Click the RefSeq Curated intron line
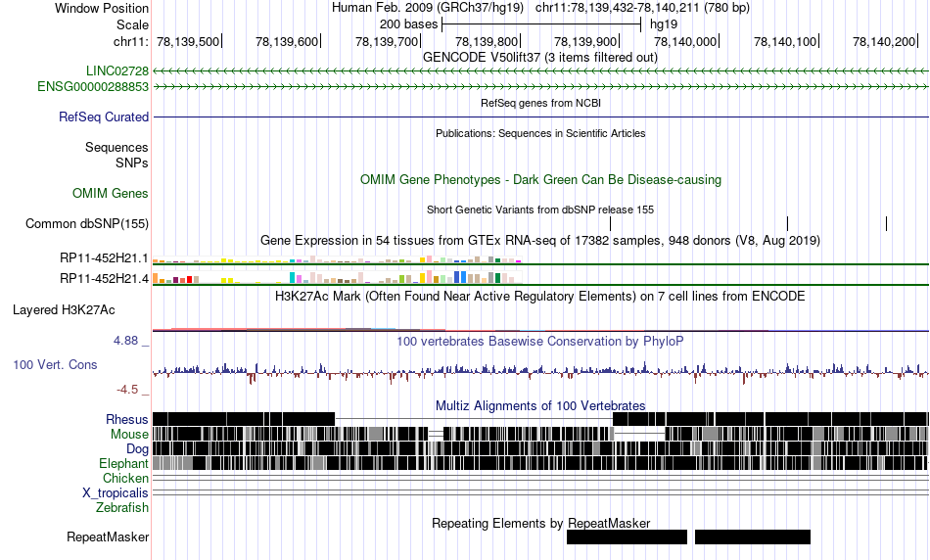 coord(540,117)
